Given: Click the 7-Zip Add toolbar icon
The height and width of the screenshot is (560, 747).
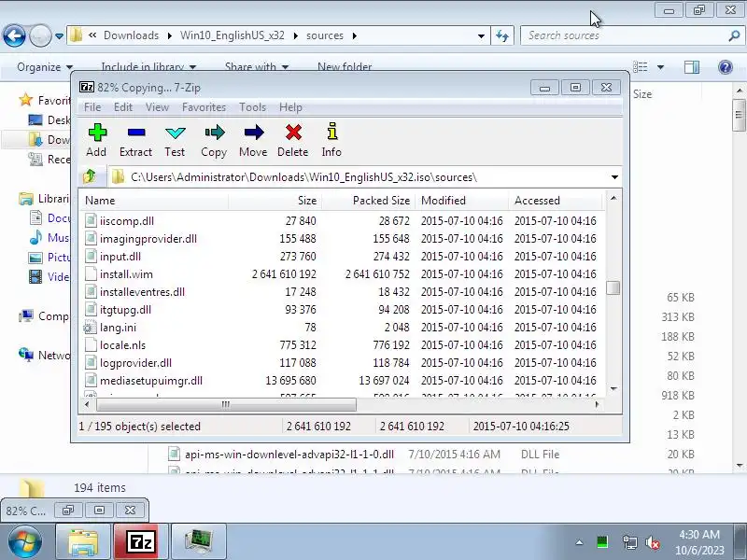Looking at the screenshot, I should (97, 133).
